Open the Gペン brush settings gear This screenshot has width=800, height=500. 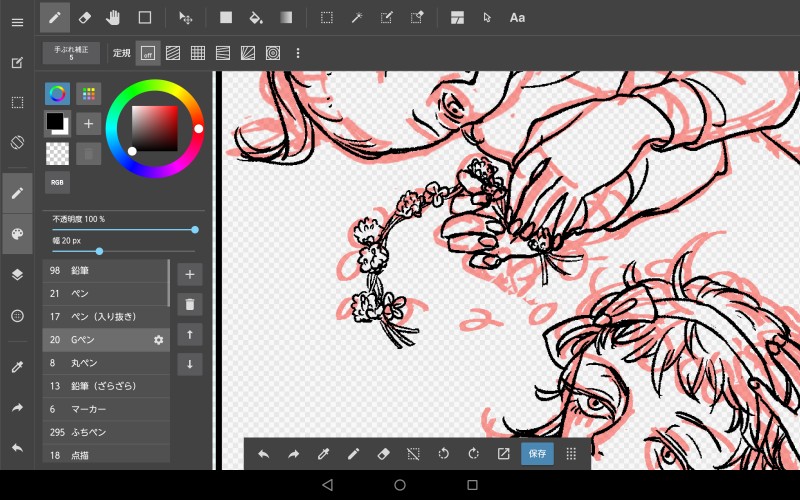[x=159, y=340]
